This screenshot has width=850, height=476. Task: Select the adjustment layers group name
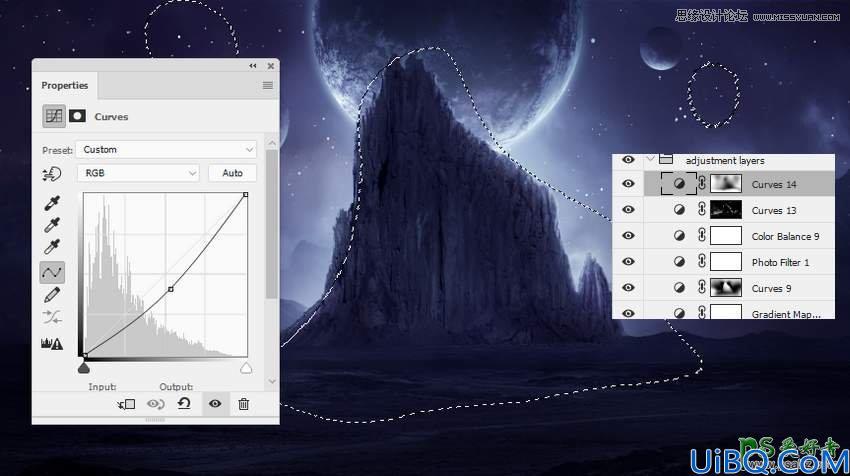pos(725,160)
